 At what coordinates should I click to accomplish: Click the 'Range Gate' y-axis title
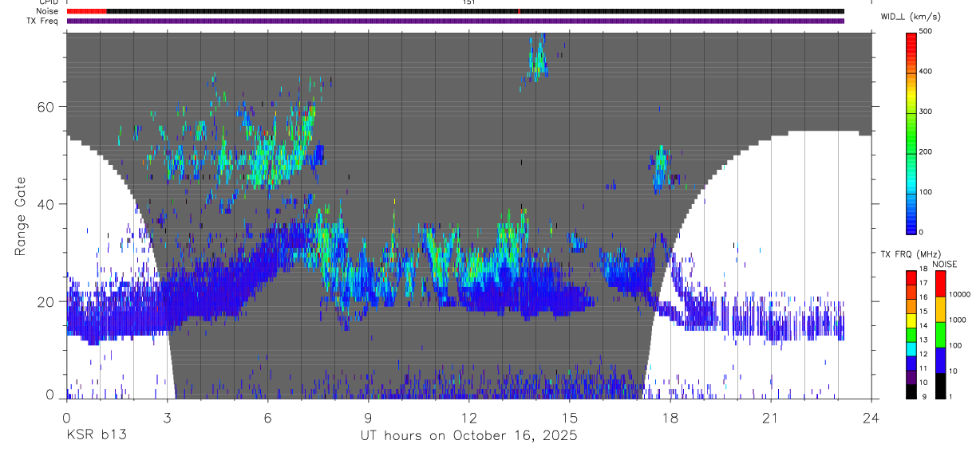point(21,215)
